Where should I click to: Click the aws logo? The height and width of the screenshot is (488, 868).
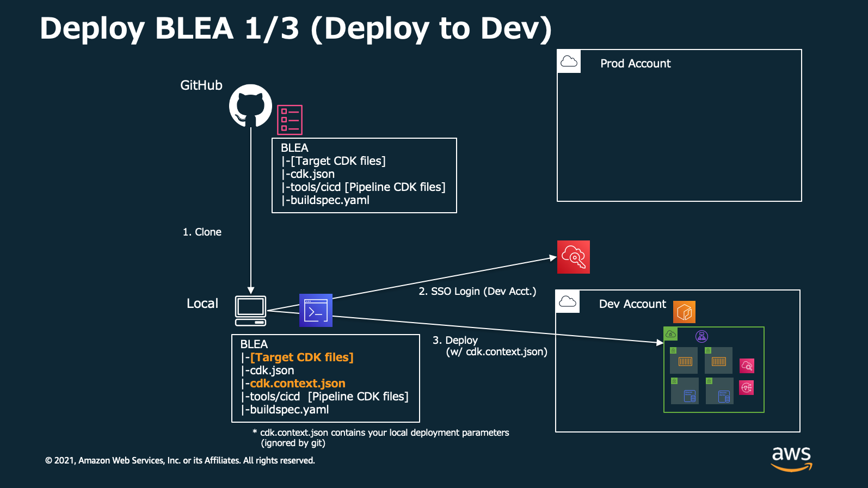(x=792, y=459)
